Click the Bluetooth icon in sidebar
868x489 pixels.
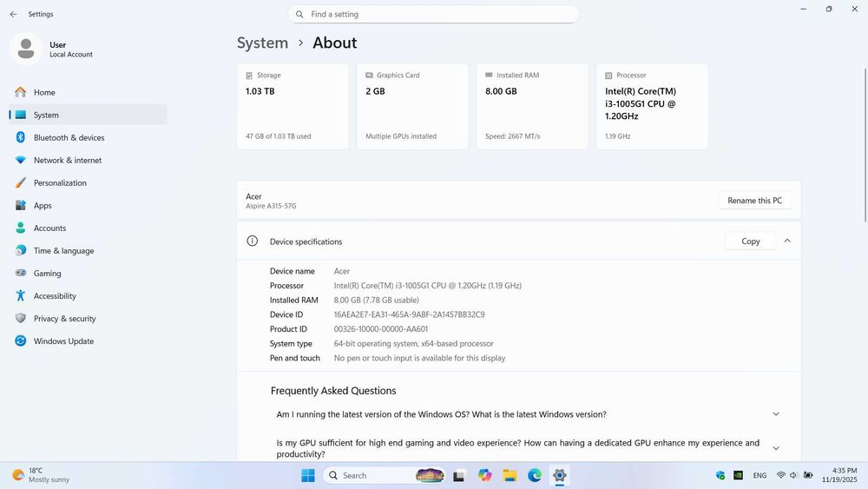(21, 137)
